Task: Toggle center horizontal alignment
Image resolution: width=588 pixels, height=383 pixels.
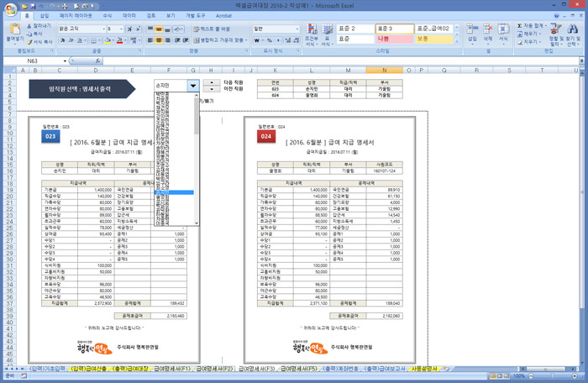Action: [x=159, y=40]
